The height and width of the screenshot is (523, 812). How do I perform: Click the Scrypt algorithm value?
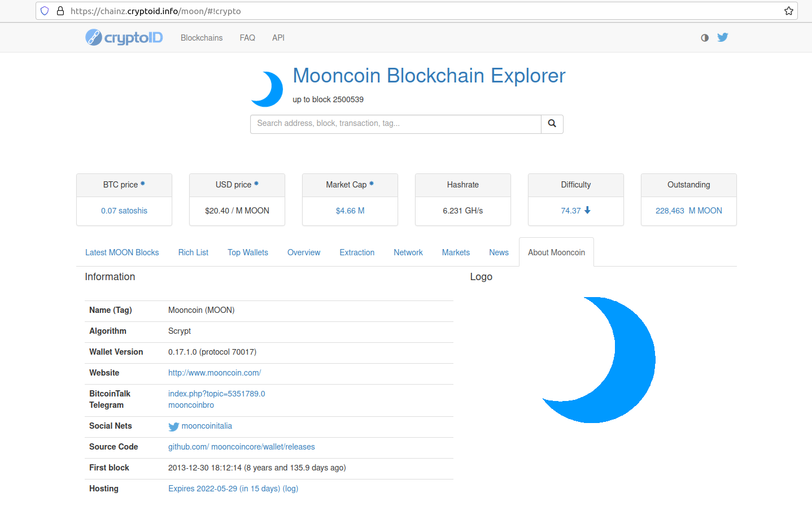click(180, 331)
